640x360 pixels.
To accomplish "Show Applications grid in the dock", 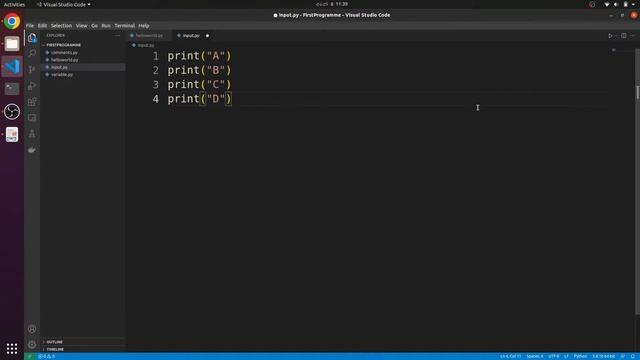I will coord(12,348).
